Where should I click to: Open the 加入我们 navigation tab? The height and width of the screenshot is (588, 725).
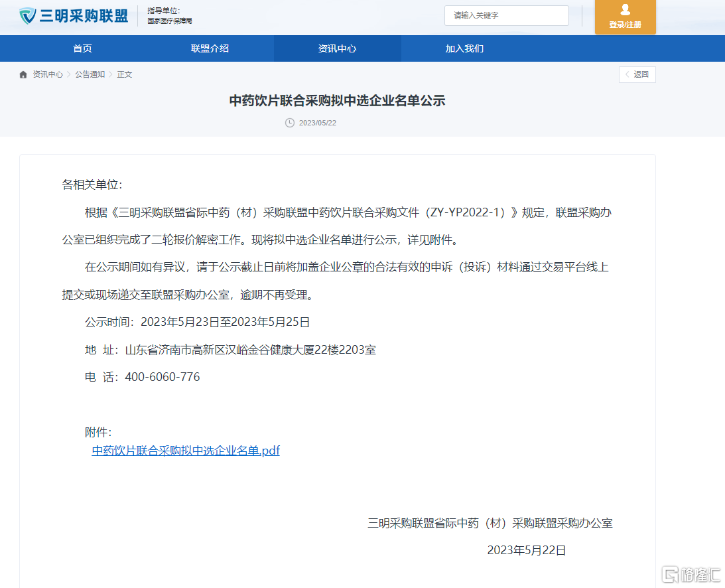[464, 48]
